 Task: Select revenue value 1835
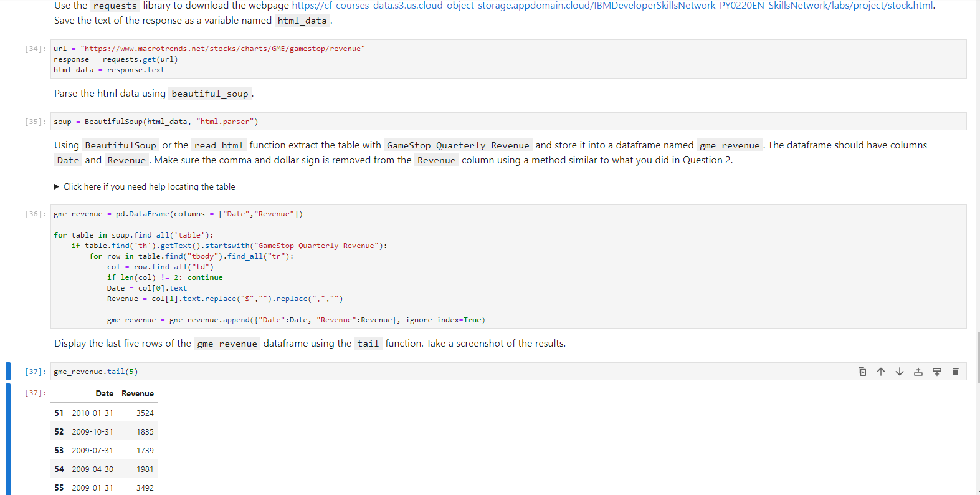145,431
